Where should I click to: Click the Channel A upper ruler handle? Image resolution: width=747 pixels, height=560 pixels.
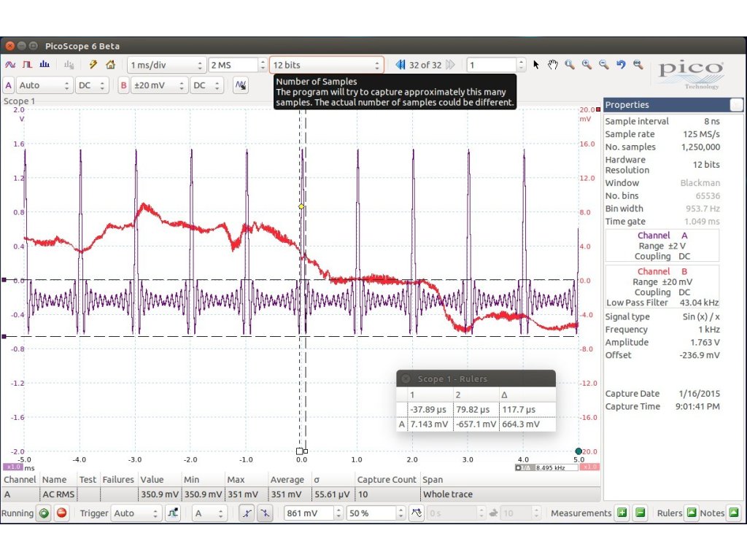[4, 280]
